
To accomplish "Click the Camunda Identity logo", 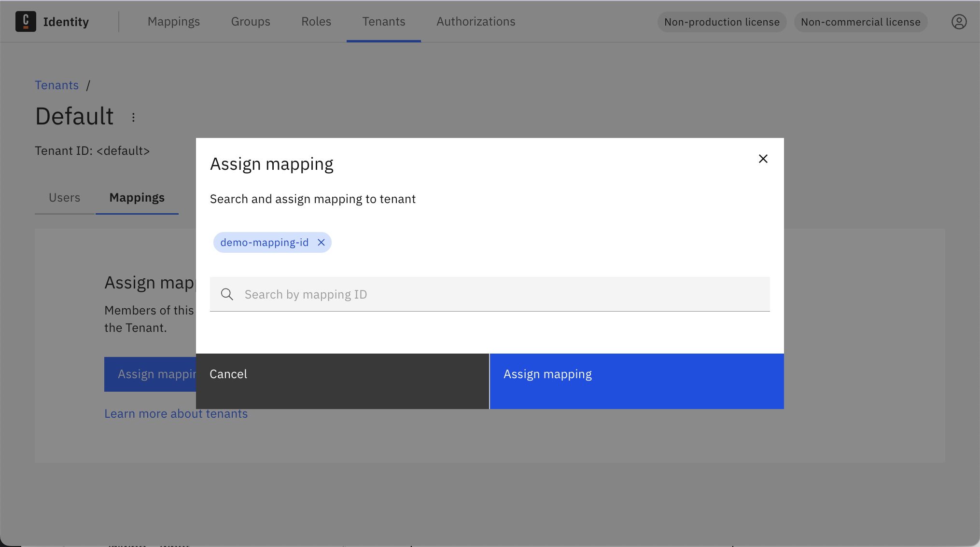I will click(x=52, y=22).
